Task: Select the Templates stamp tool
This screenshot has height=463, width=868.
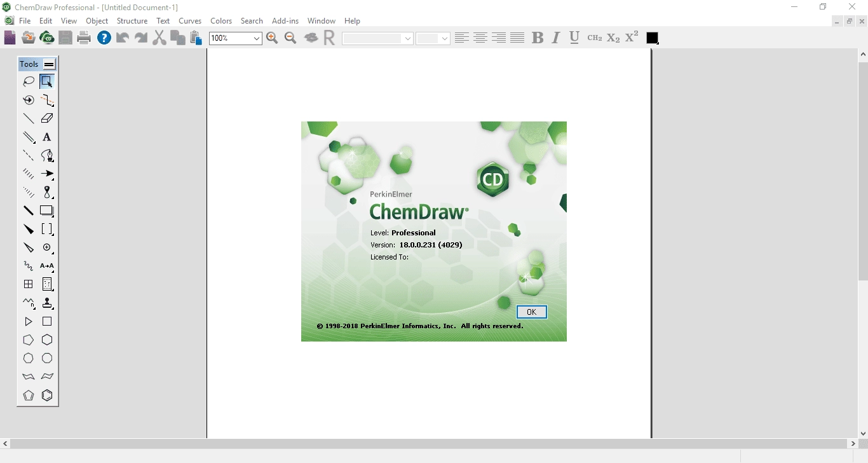Action: [47, 303]
